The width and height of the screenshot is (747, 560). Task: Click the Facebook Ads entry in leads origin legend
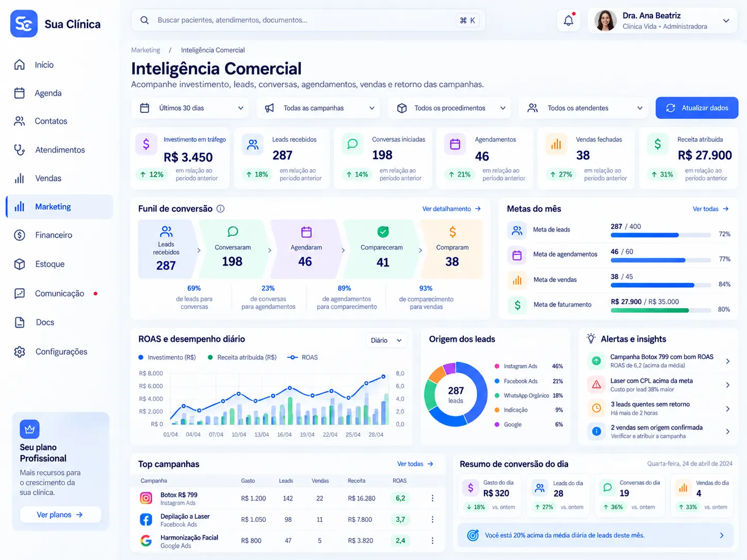529,381
